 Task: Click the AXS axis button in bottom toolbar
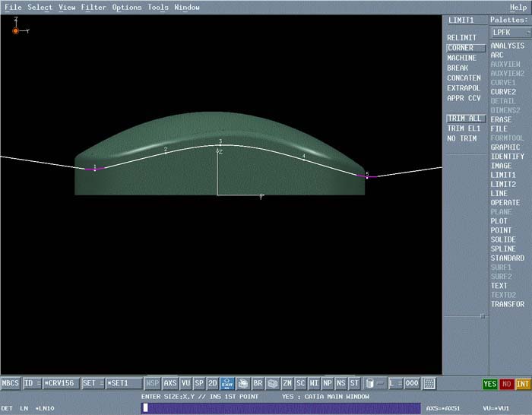[x=170, y=384]
